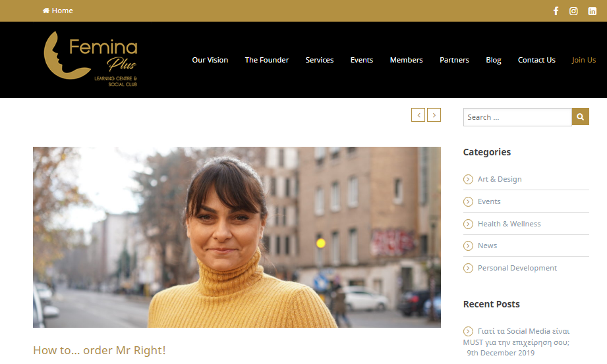This screenshot has width=607, height=364.
Task: Open the Health & Wellness category
Action: (509, 224)
